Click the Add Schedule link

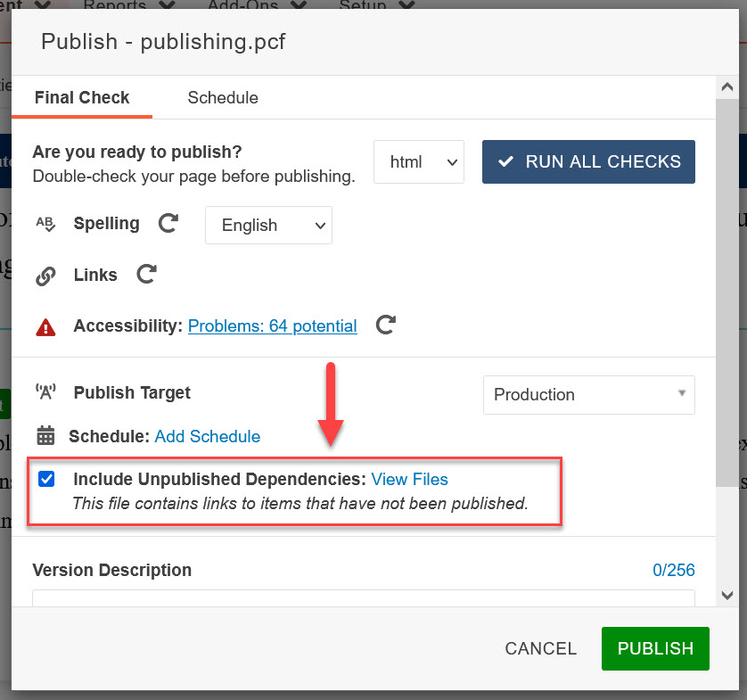208,437
